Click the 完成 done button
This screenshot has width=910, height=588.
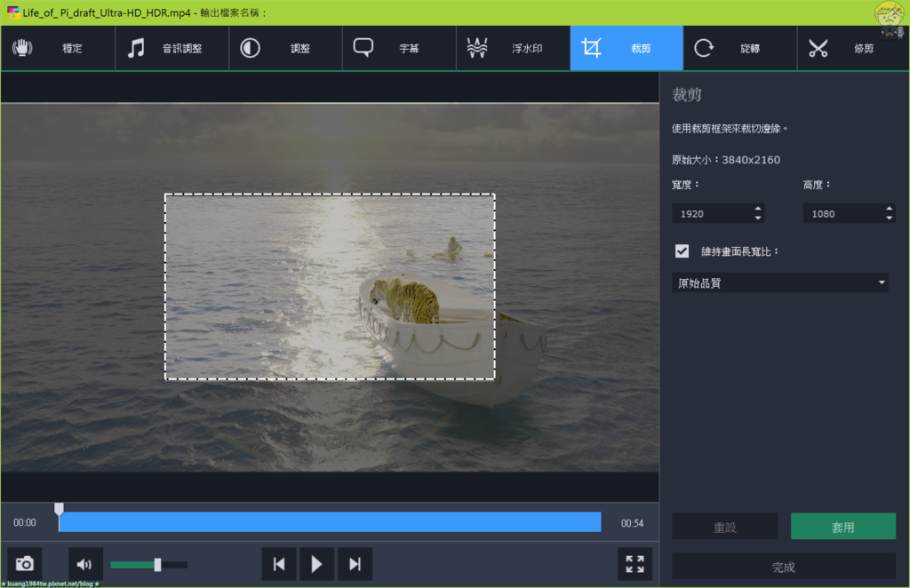784,567
